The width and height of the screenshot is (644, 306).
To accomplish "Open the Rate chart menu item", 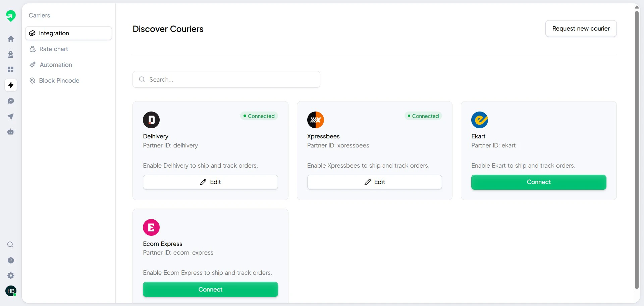I will pos(68,49).
